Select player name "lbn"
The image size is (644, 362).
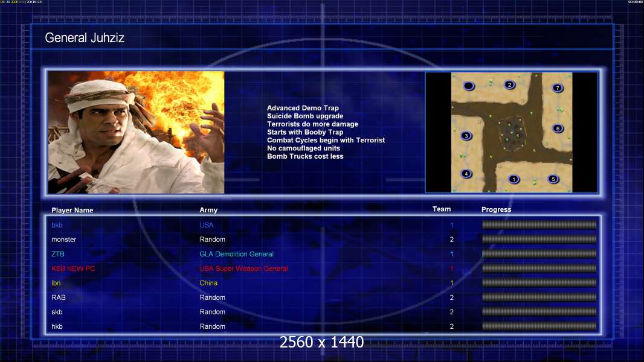(56, 283)
